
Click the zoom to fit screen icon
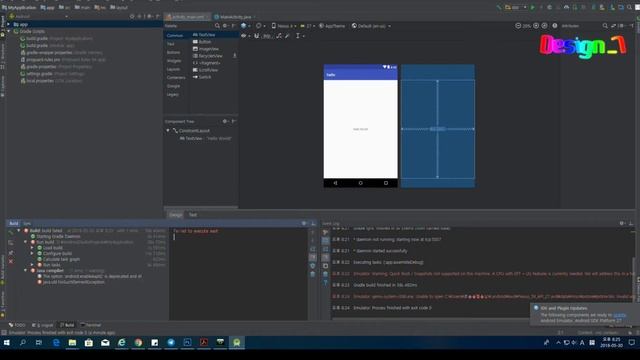(544, 26)
